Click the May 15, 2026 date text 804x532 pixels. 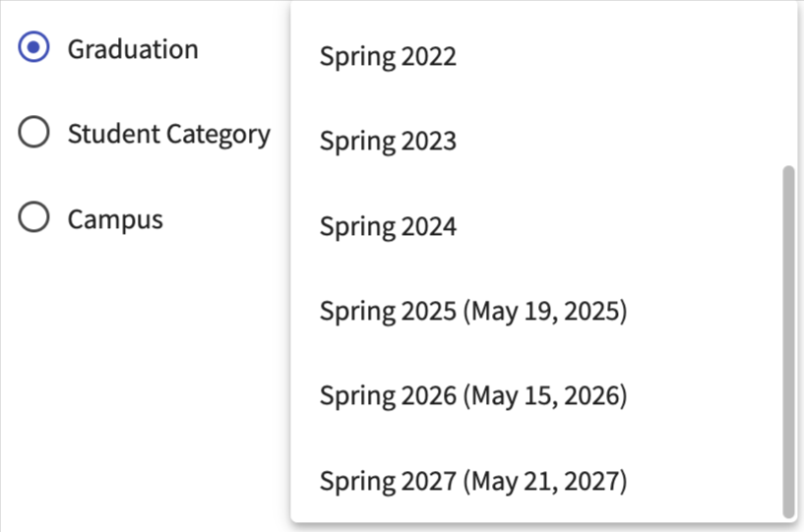pos(545,396)
